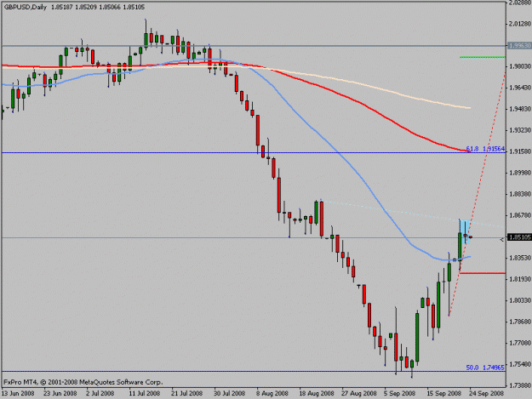The width and height of the screenshot is (532, 399).
Task: Click the 27 Aug 2008 date label
Action: click(x=359, y=394)
